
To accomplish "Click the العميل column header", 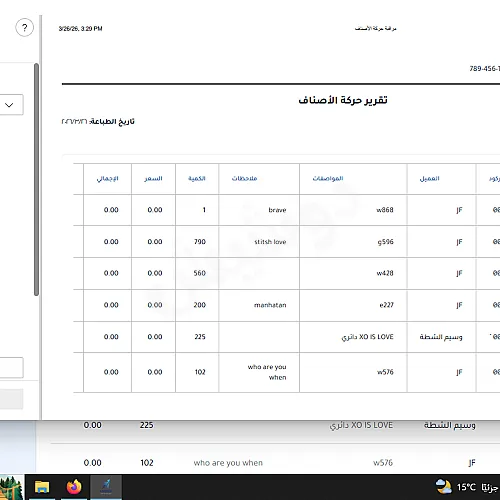I will (429, 179).
